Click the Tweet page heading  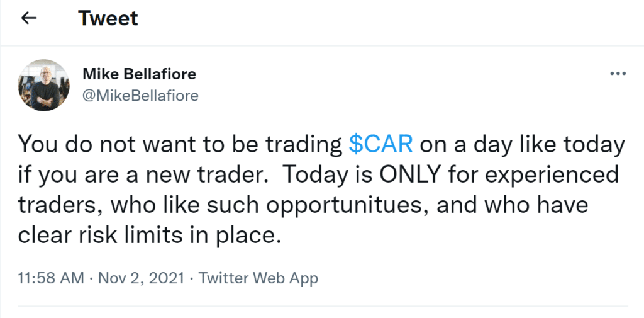tap(108, 18)
